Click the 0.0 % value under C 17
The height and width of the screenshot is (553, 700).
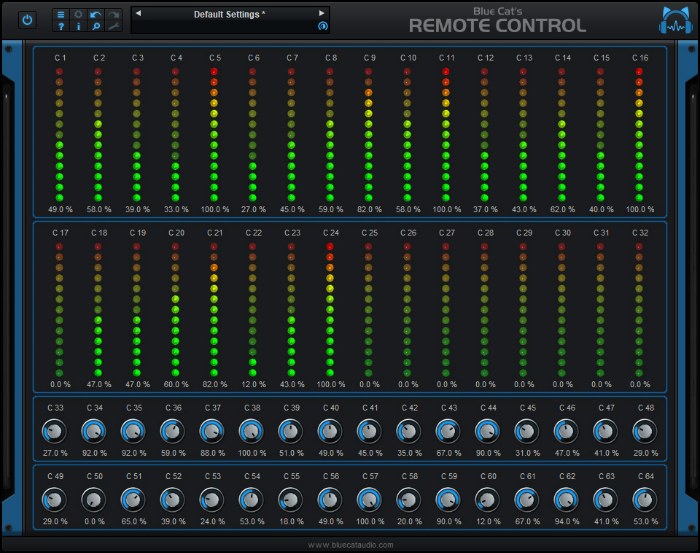(60, 384)
